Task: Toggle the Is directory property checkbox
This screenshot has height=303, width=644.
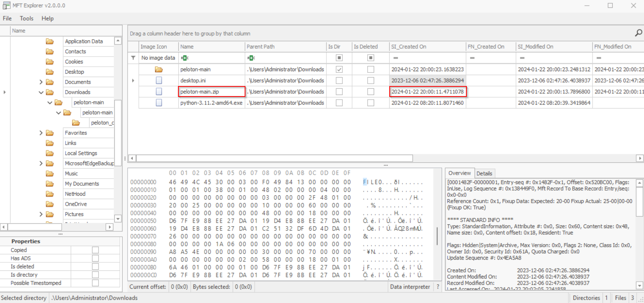Action: 95,275
